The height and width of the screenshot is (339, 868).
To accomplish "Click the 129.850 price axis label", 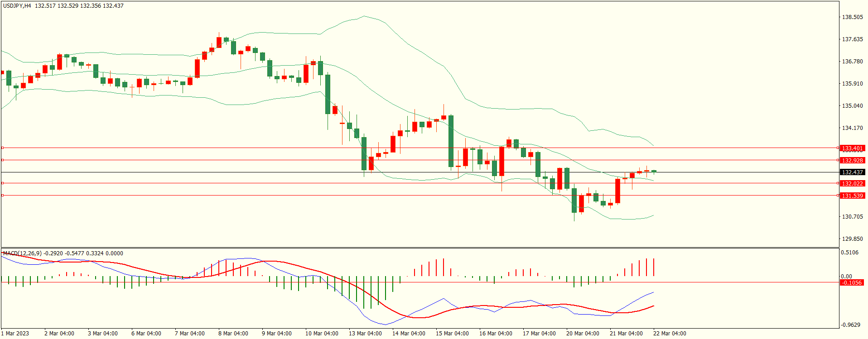I will pos(852,239).
